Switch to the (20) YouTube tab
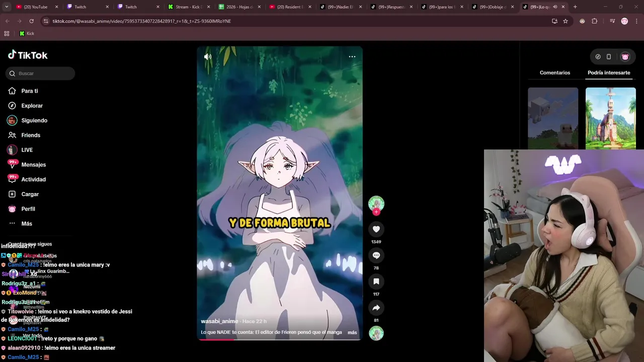This screenshot has width=644, height=362. [36, 7]
